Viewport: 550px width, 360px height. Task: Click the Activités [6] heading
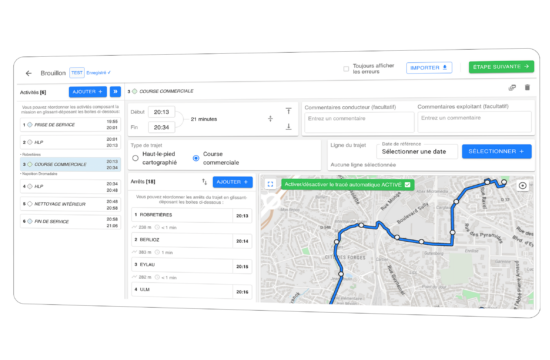click(x=33, y=92)
